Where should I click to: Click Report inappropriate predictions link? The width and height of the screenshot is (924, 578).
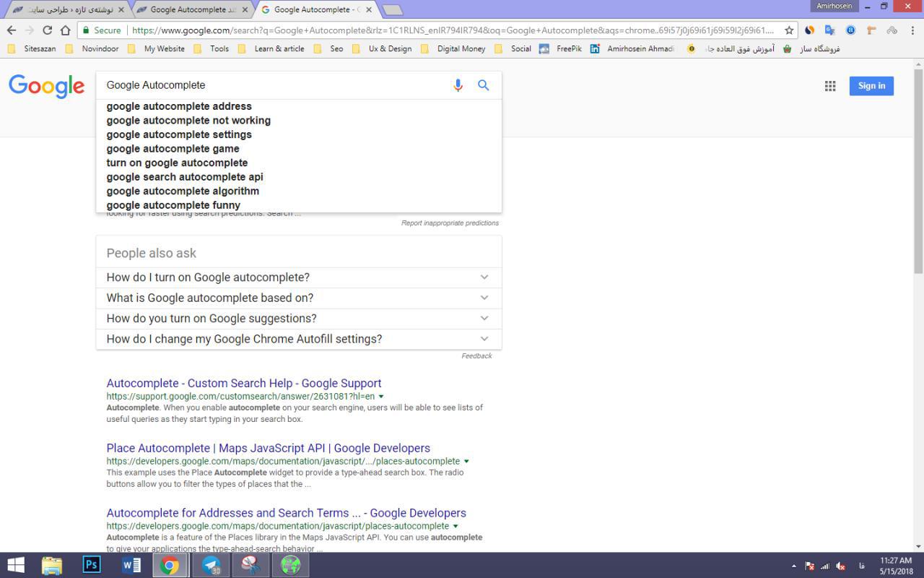[450, 223]
